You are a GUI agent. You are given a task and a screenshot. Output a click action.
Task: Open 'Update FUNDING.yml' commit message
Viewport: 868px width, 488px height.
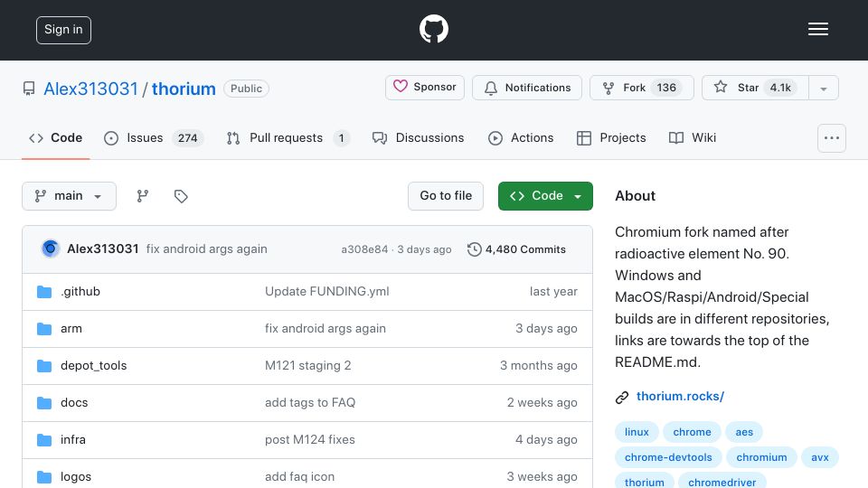coord(327,292)
